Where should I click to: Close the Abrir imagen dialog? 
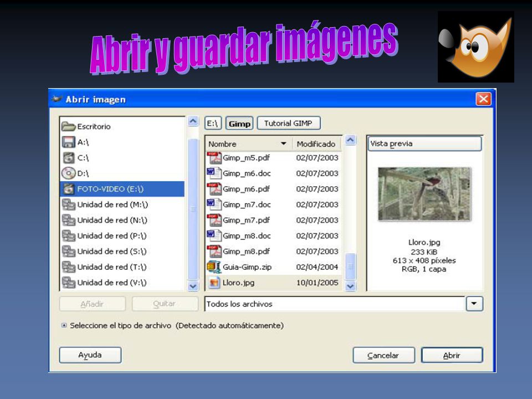pyautogui.click(x=483, y=99)
